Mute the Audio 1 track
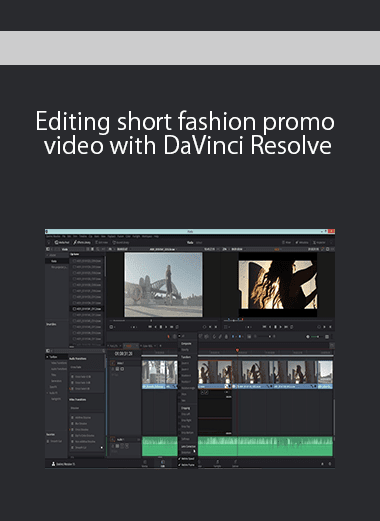 (x=127, y=446)
